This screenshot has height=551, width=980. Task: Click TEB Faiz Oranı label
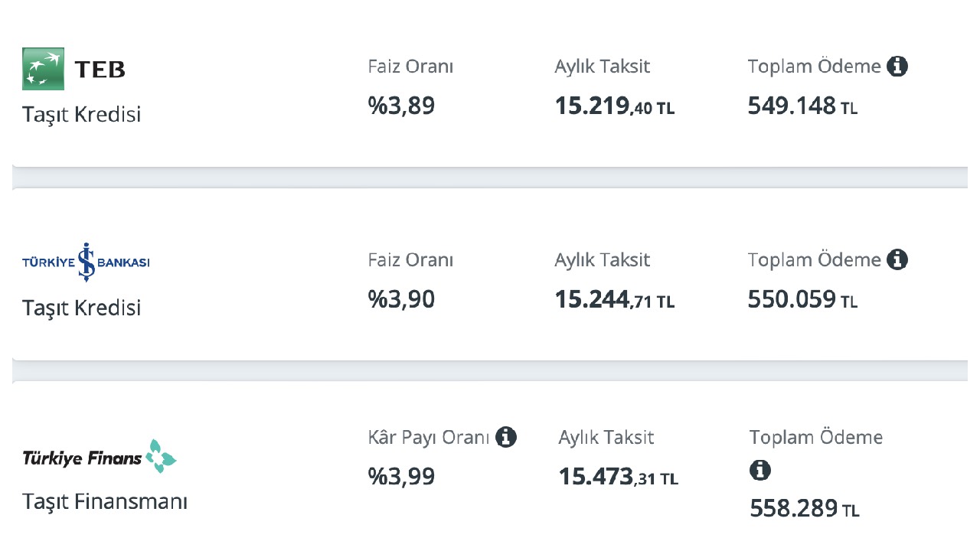coord(410,67)
